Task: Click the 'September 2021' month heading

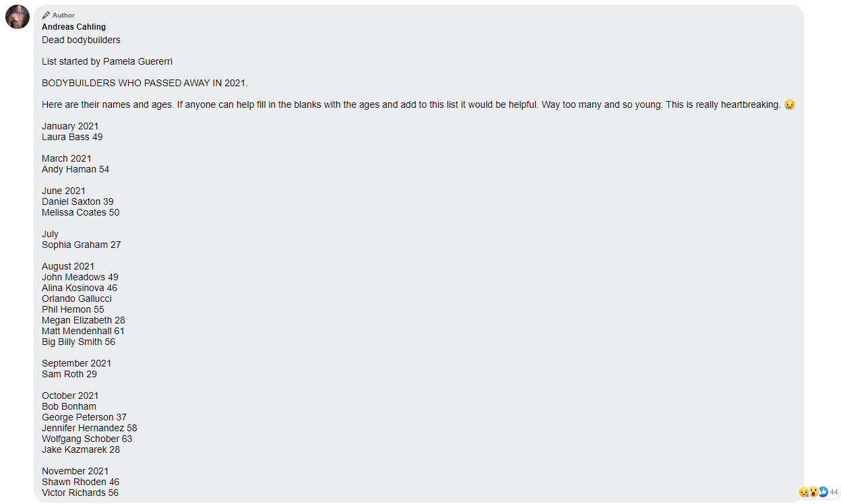Action: (x=76, y=363)
